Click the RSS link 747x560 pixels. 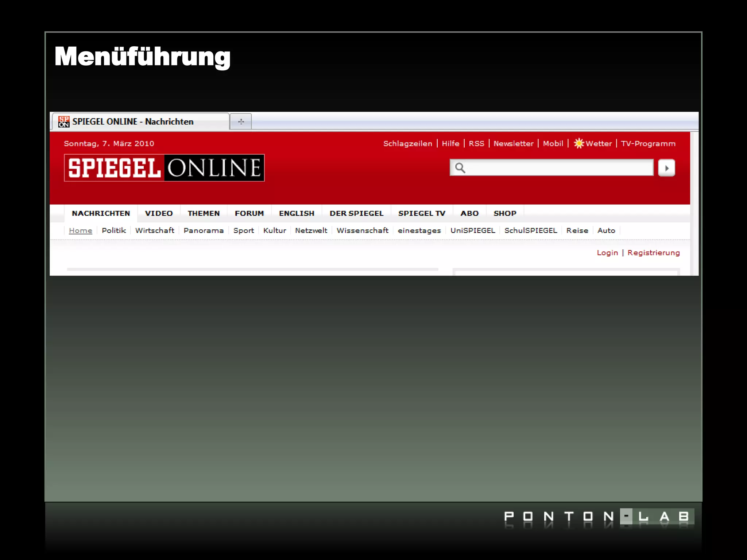[476, 144]
